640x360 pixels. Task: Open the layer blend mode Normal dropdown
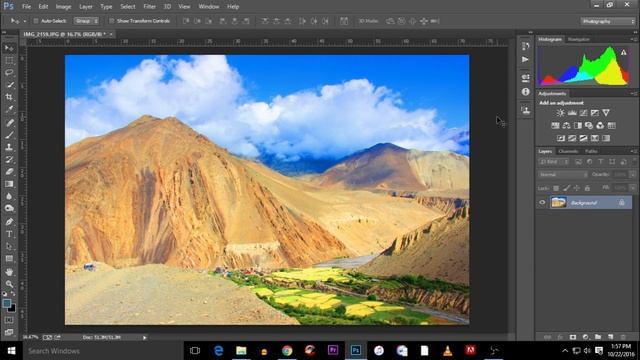pos(563,175)
